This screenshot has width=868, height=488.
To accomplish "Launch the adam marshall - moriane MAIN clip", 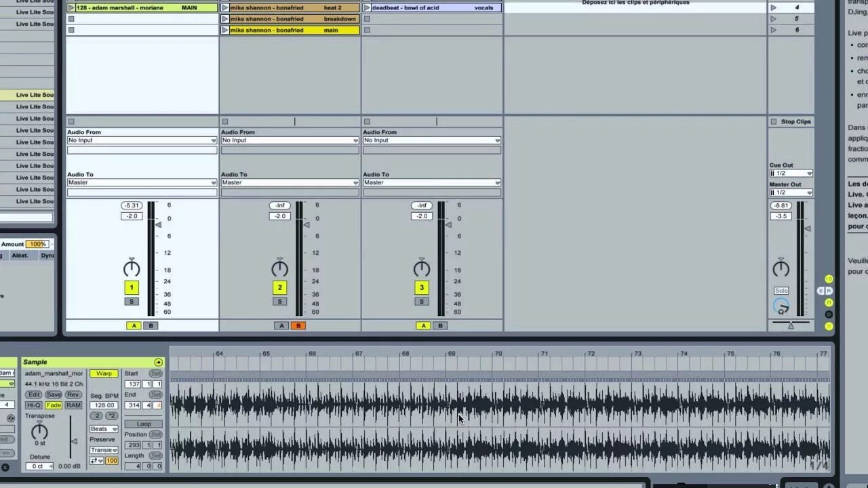I will [x=71, y=7].
